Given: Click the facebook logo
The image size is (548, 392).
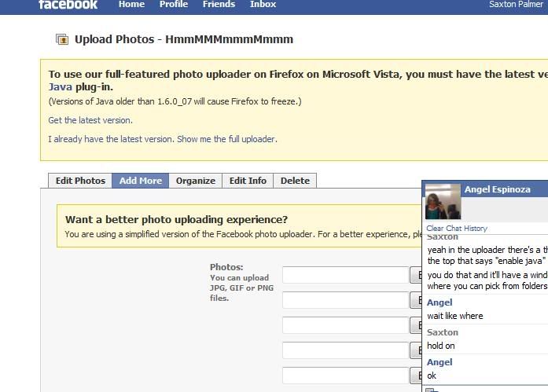Looking at the screenshot, I should (x=68, y=5).
